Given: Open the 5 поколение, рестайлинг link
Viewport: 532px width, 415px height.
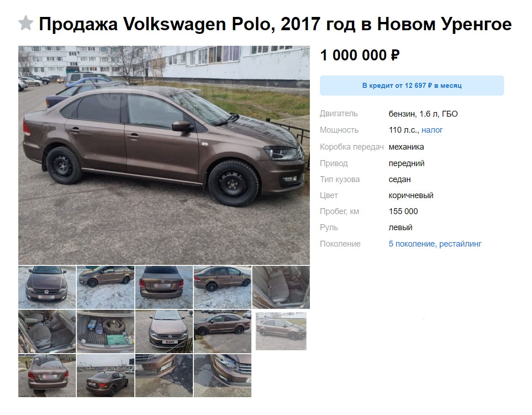Looking at the screenshot, I should coord(435,244).
